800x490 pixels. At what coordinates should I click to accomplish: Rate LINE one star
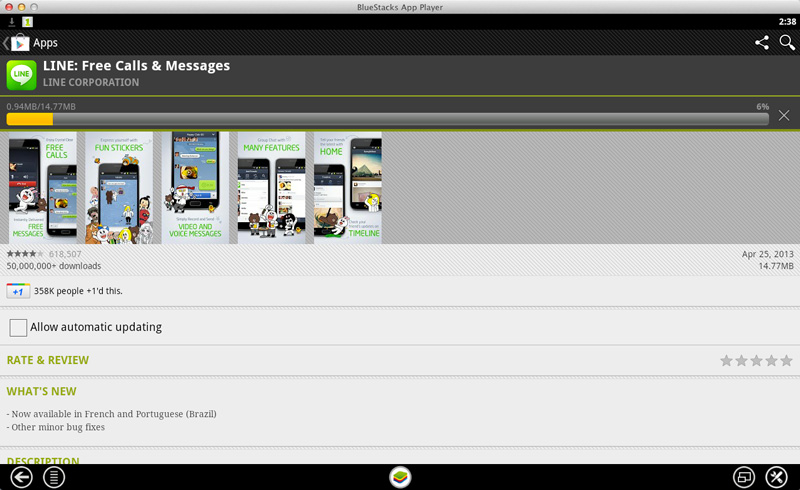click(726, 361)
